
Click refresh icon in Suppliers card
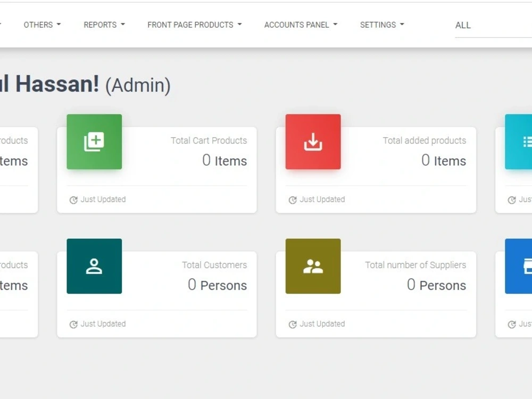(x=293, y=325)
